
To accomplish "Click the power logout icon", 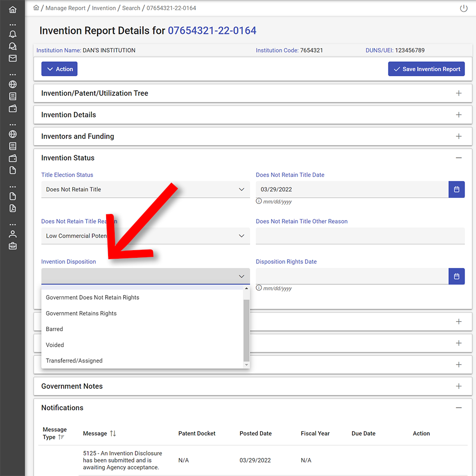I will point(463,9).
